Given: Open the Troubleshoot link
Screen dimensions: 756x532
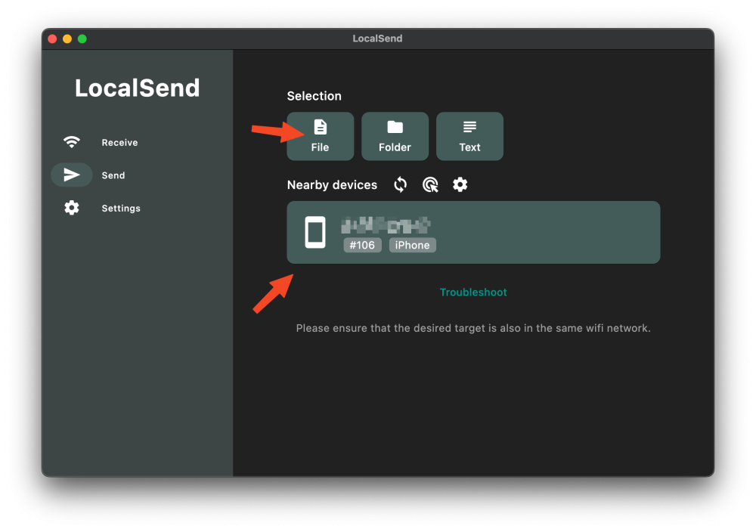Looking at the screenshot, I should [473, 292].
